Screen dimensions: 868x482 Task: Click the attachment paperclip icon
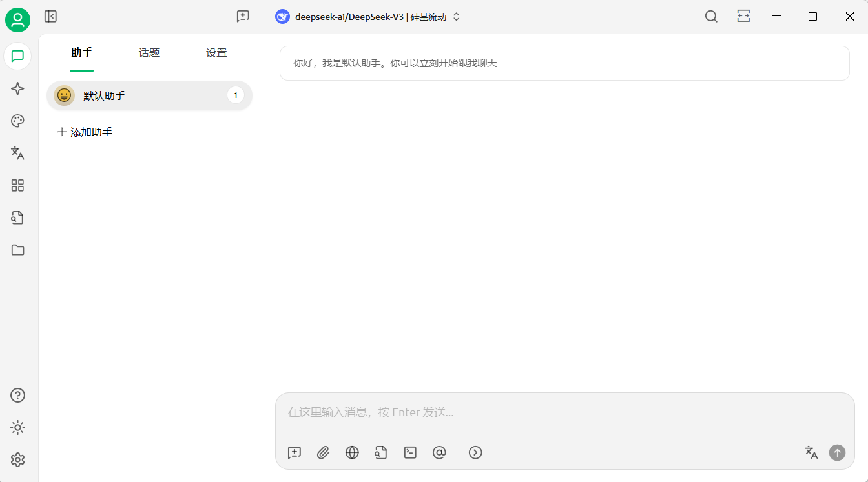point(324,452)
